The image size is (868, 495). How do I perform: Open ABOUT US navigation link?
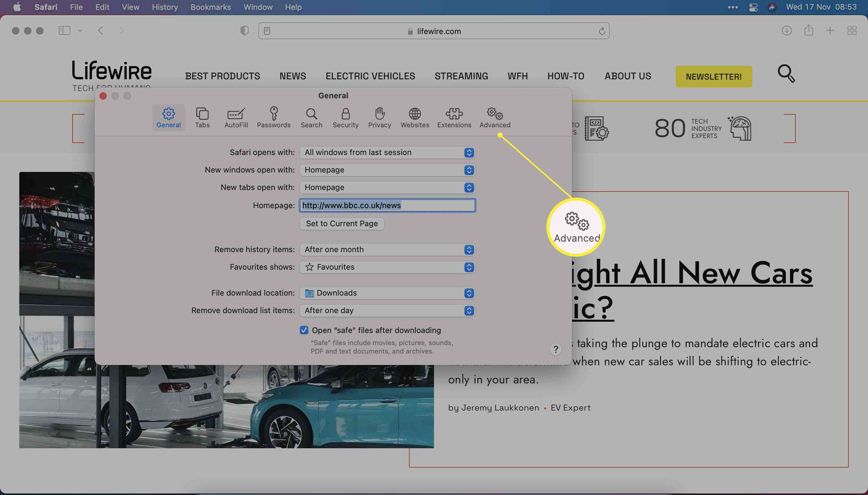pos(627,76)
